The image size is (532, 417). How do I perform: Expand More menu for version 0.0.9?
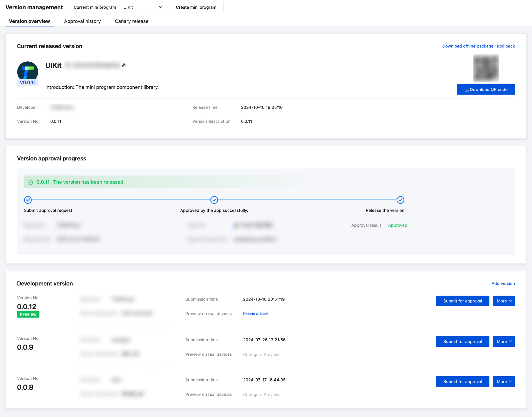click(504, 341)
